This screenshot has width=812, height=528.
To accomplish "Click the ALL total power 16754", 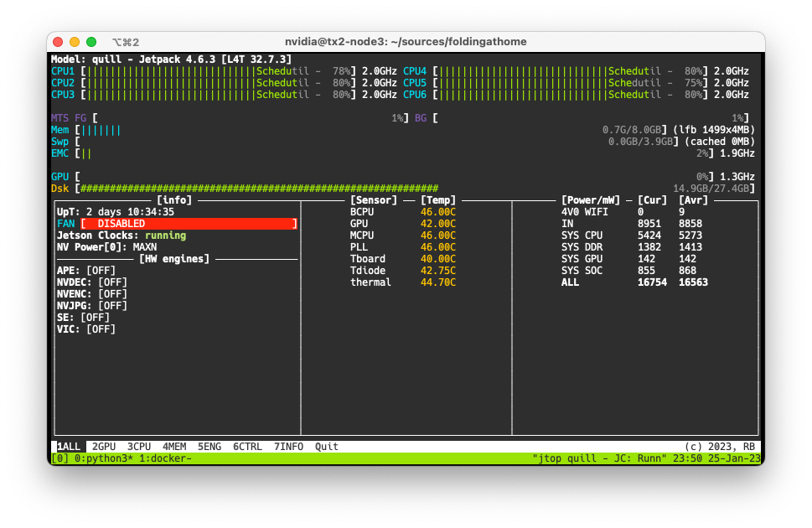I will tap(652, 282).
